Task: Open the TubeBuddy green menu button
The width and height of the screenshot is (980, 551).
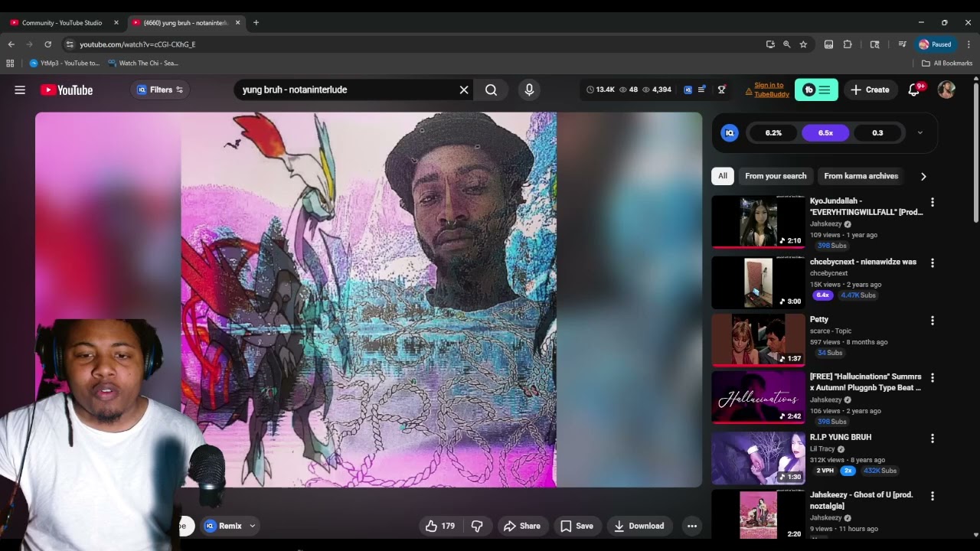Action: (816, 90)
